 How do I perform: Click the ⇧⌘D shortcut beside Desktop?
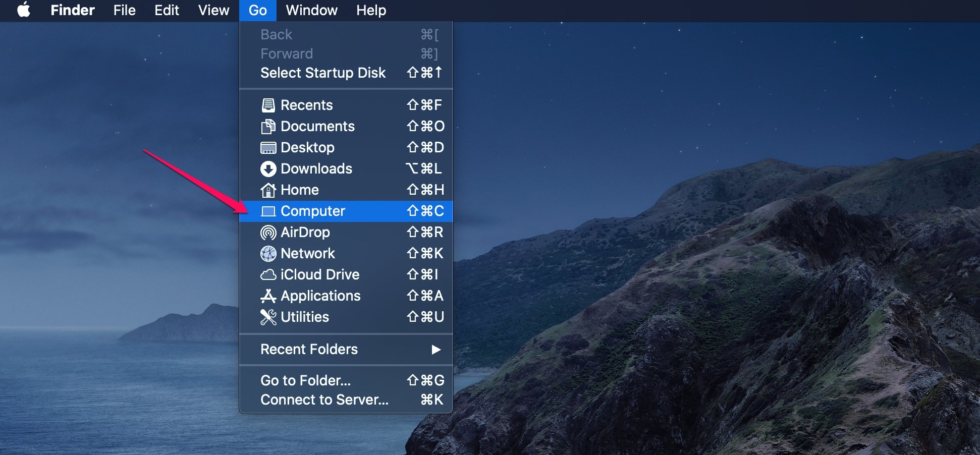click(x=425, y=147)
